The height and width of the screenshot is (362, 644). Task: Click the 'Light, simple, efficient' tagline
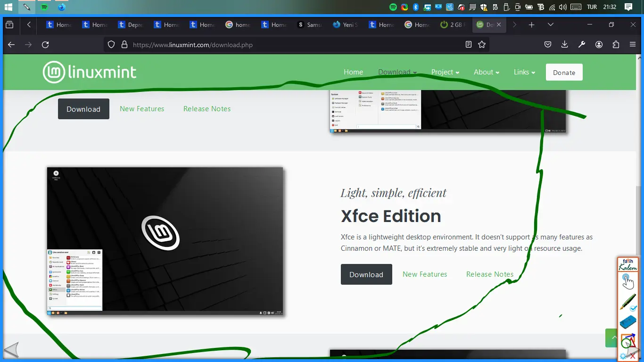(394, 193)
